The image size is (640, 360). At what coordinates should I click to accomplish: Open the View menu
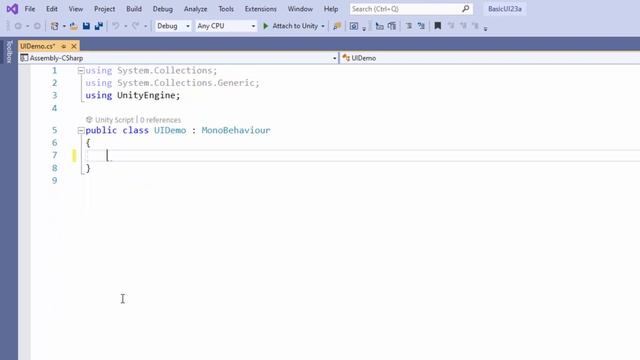pos(76,9)
